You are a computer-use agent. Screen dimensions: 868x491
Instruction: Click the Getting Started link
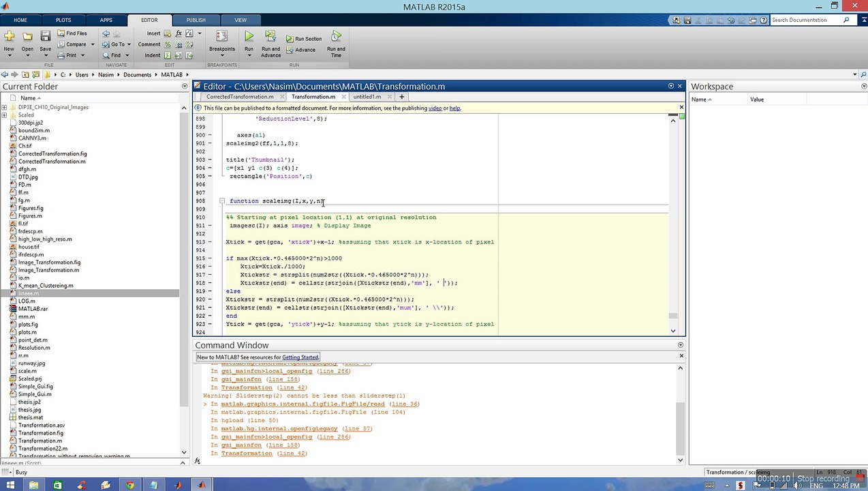(x=300, y=357)
